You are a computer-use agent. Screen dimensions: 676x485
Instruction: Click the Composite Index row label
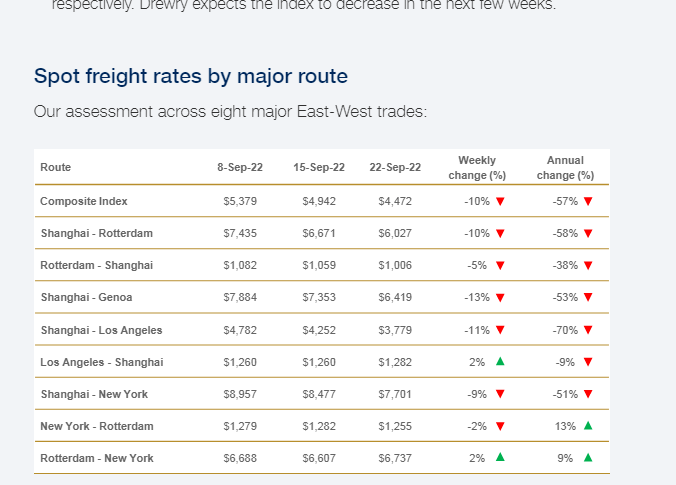tap(84, 201)
